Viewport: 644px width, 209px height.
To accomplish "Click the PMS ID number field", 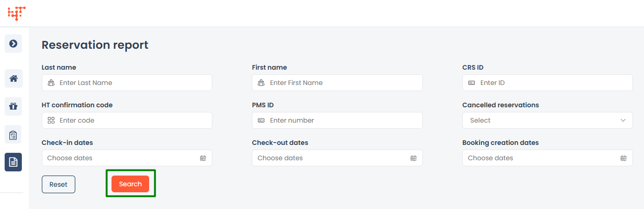I will (x=343, y=120).
